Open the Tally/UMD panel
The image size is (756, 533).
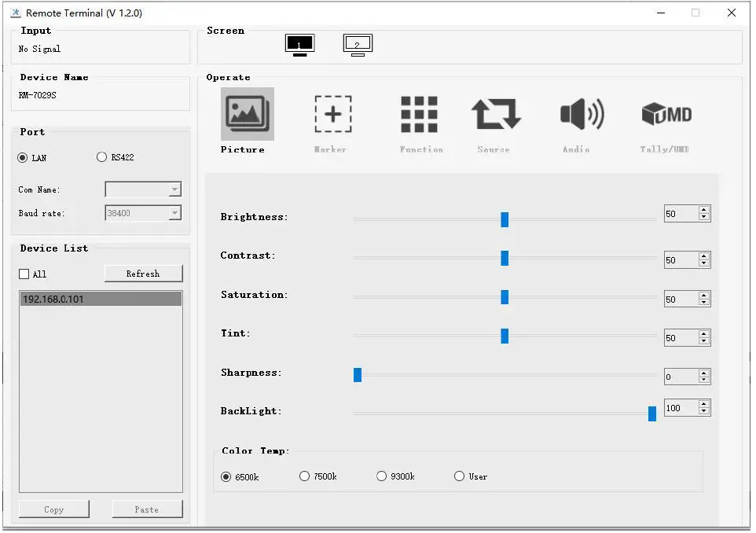666,114
